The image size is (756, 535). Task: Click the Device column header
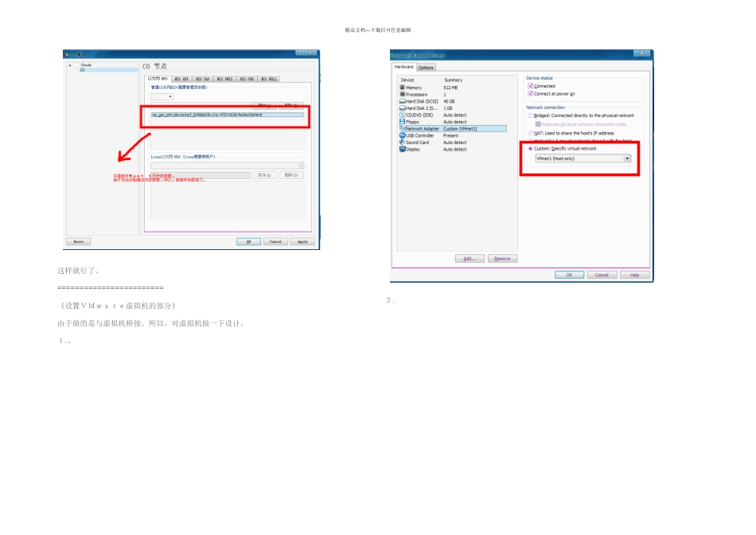(x=407, y=80)
